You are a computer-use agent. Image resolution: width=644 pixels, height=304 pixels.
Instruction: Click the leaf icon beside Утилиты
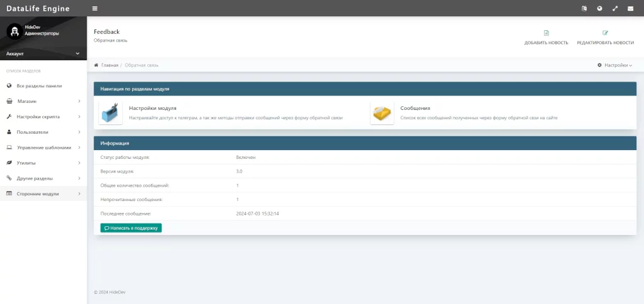[x=9, y=163]
